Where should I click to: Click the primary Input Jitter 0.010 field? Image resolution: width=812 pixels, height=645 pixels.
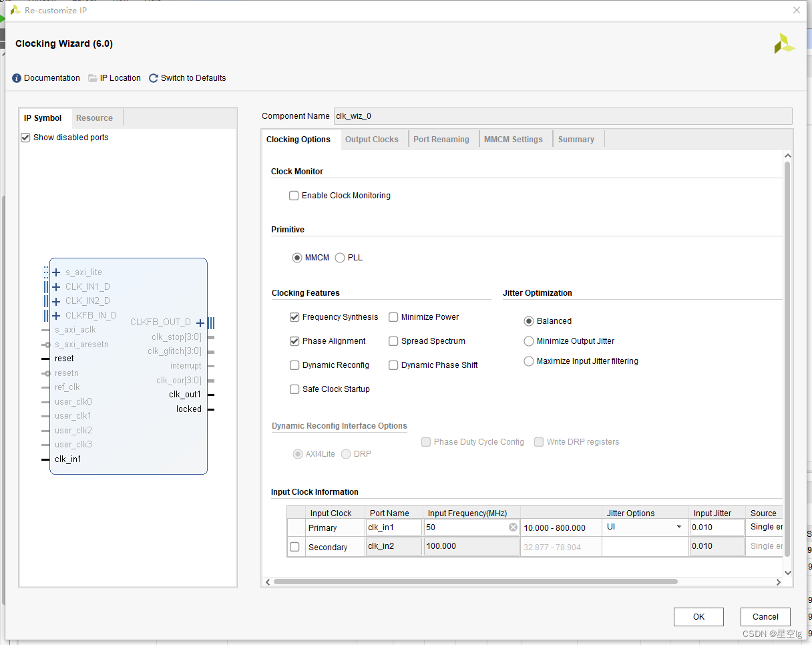click(x=717, y=527)
